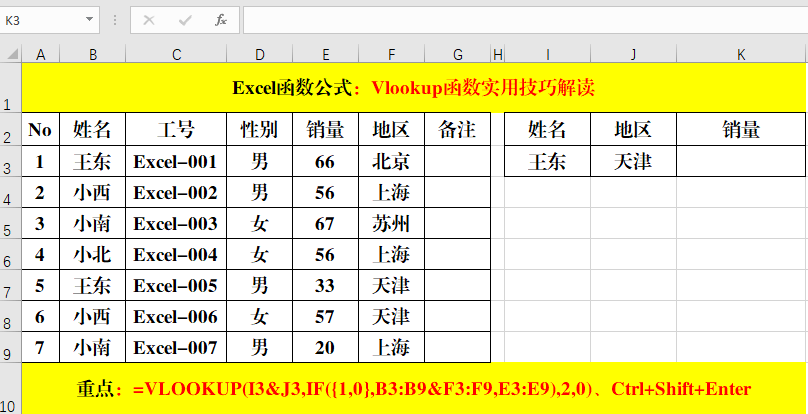The width and height of the screenshot is (808, 414).
Task: Click the '地区' header in column J
Action: [634, 129]
